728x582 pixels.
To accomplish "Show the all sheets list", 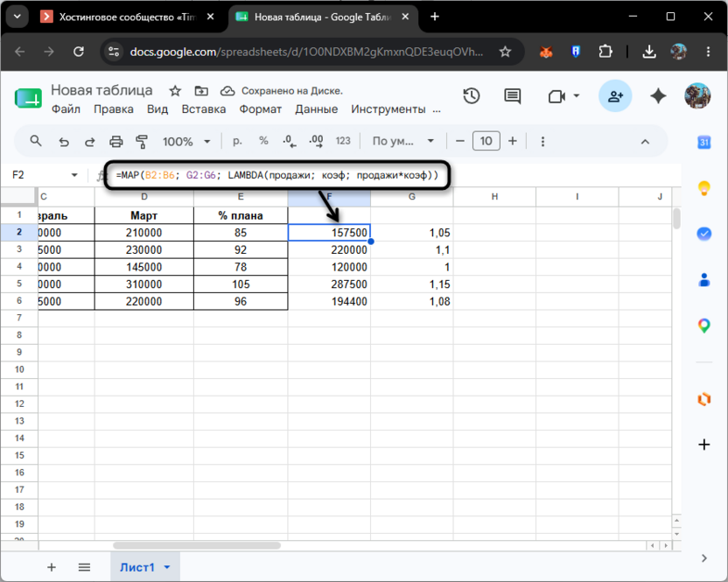I will (x=84, y=567).
